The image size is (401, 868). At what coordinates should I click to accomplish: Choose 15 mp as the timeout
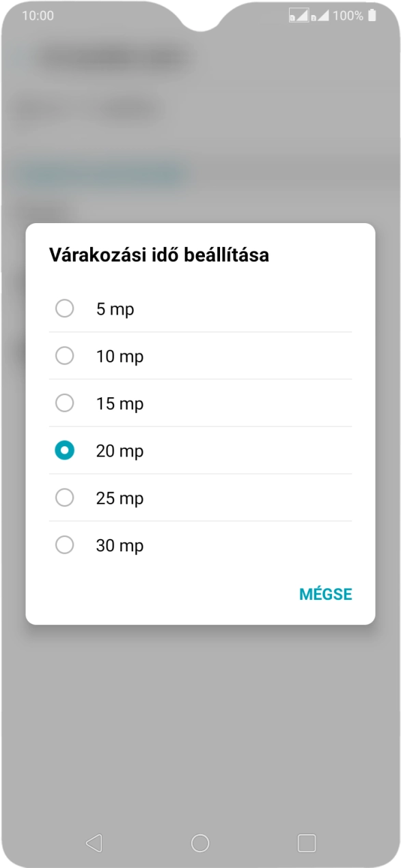pos(65,403)
